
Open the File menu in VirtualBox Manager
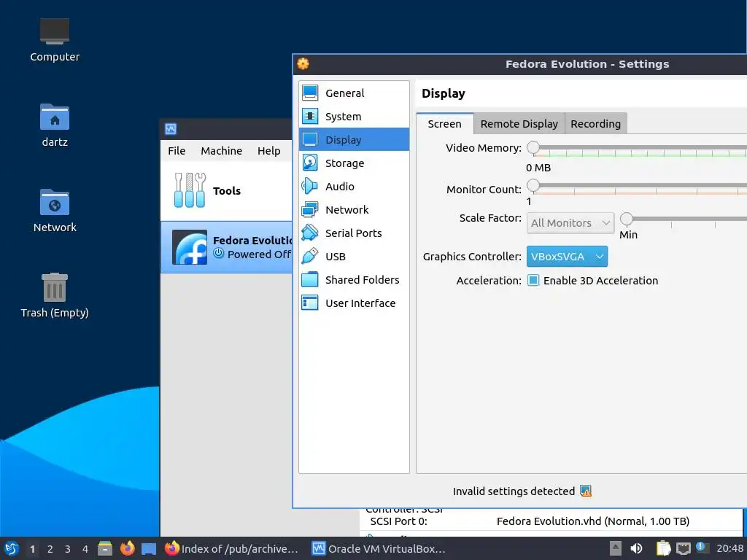pos(177,151)
